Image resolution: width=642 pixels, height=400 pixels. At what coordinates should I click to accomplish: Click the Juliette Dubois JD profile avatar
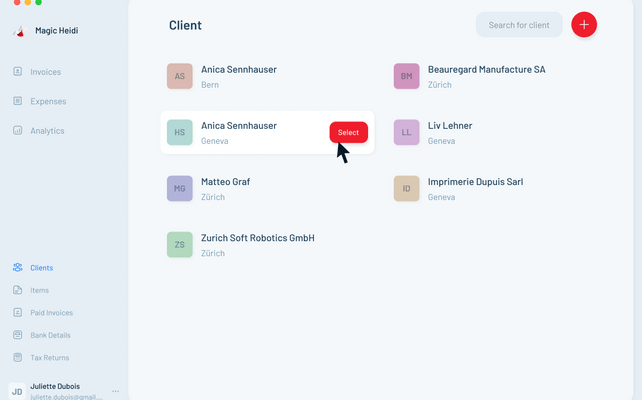click(17, 391)
